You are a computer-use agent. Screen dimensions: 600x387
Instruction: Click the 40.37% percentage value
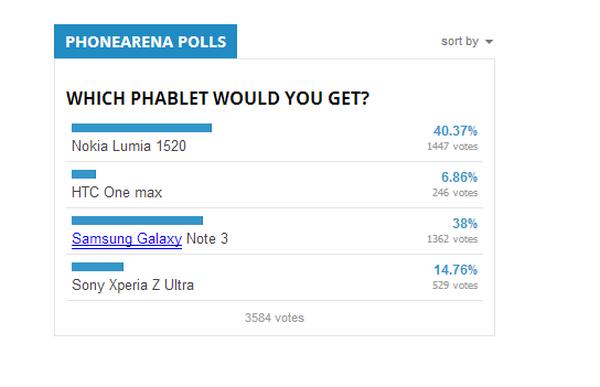tap(455, 131)
